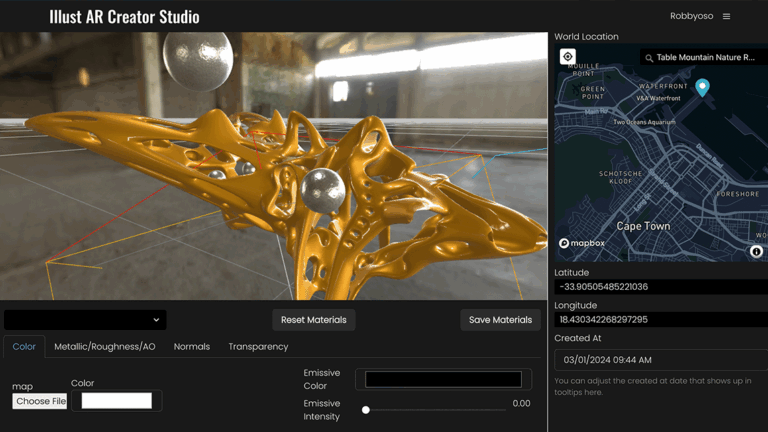This screenshot has width=768, height=432.
Task: Click the search magnifier icon on map
Action: pyautogui.click(x=649, y=58)
